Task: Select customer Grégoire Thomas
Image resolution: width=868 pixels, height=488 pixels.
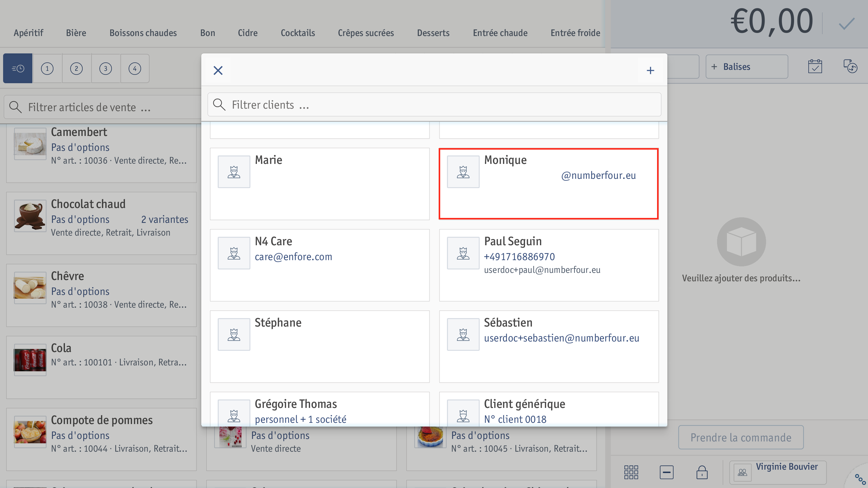Action: (319, 409)
